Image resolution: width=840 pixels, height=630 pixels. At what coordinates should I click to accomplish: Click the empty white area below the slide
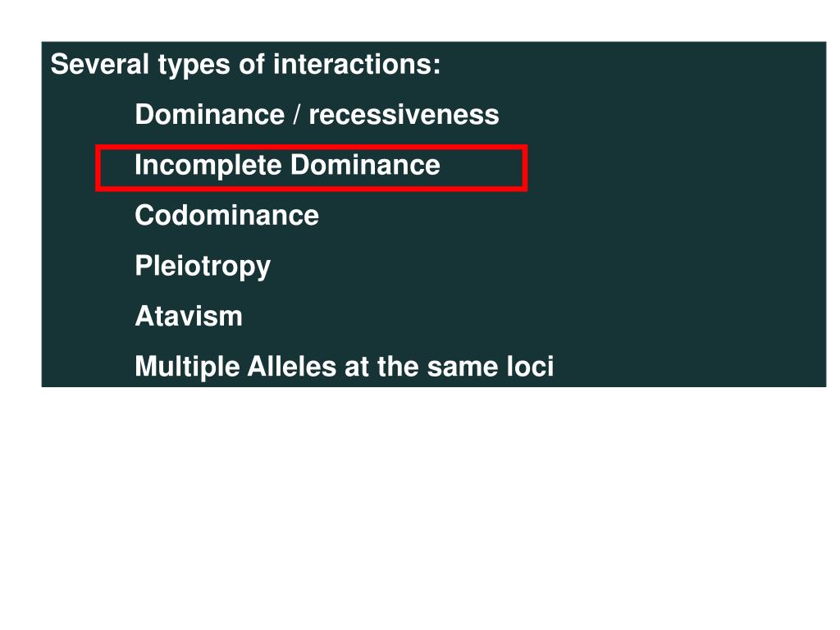tap(420, 504)
